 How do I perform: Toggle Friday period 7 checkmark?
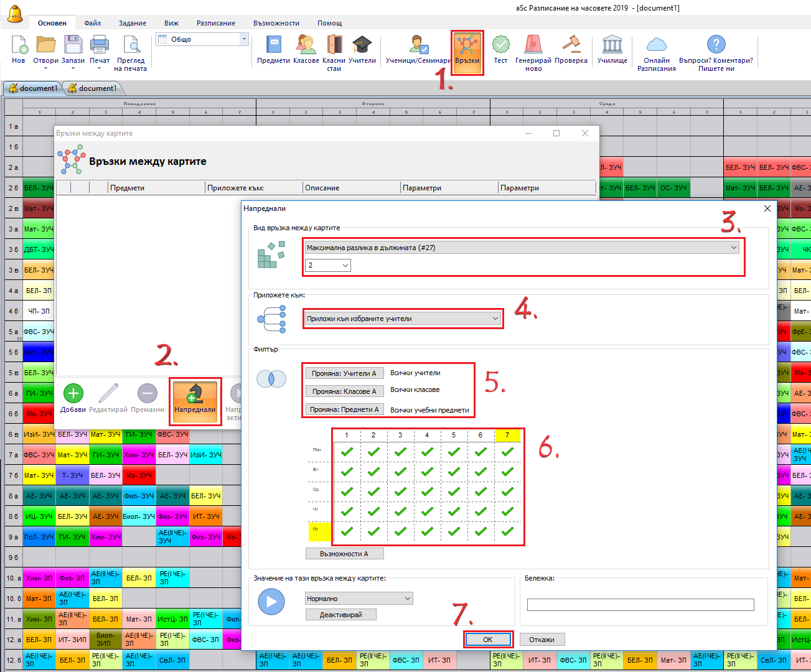507,531
